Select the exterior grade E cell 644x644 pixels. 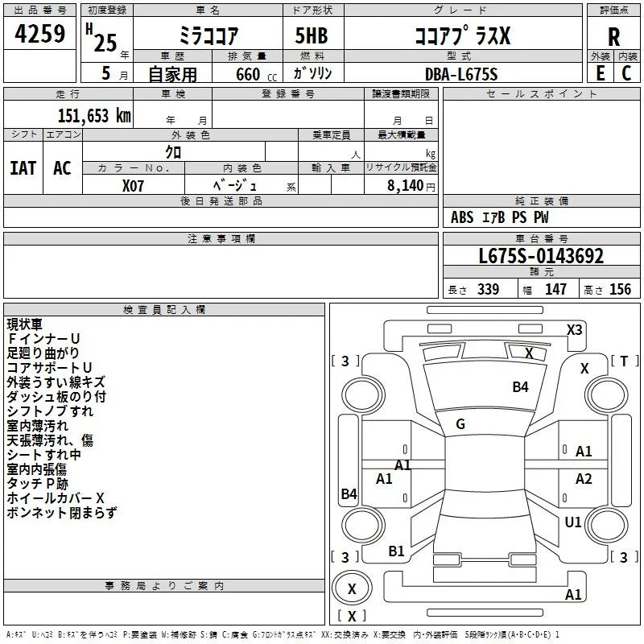point(600,73)
